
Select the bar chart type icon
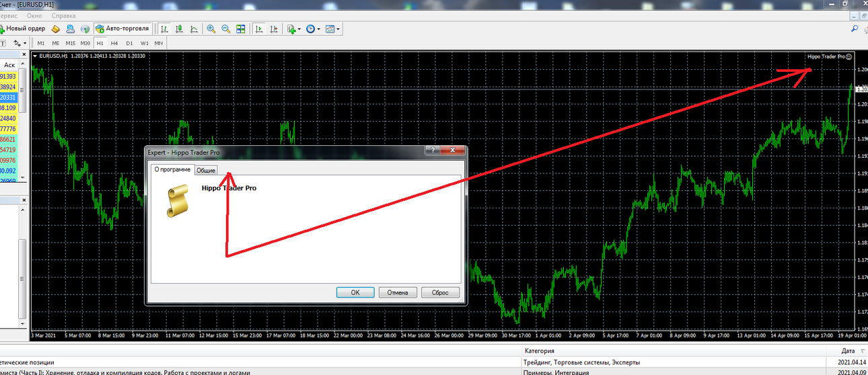coord(164,29)
